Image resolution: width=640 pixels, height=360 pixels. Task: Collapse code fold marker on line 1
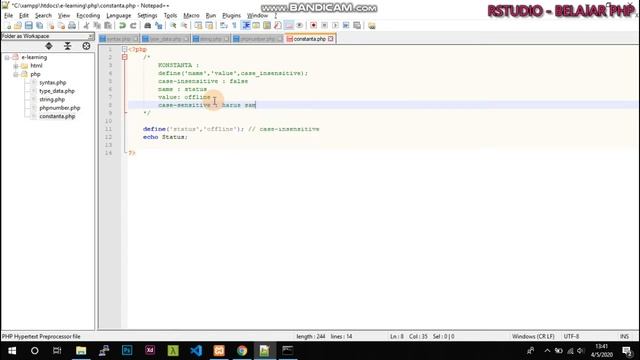click(125, 49)
